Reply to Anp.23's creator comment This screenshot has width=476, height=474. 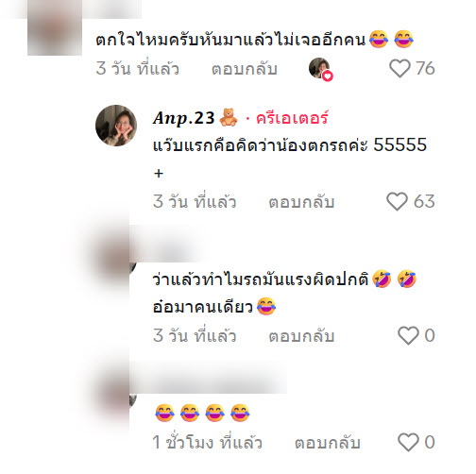(301, 202)
